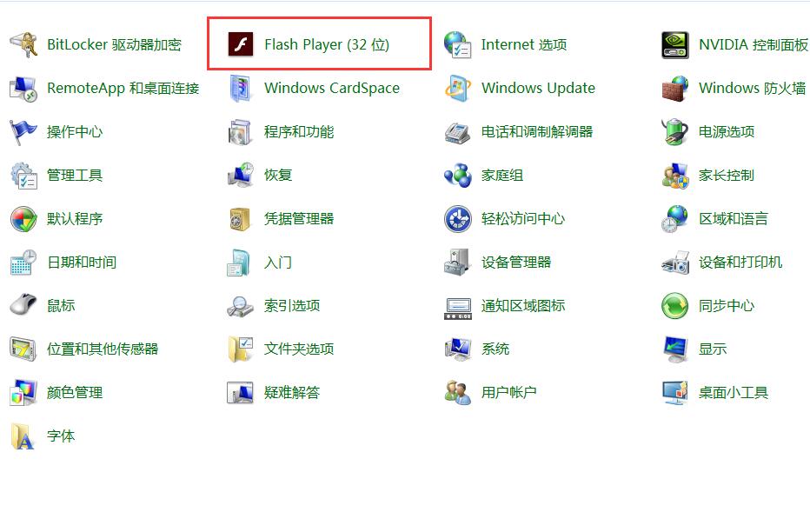Open the 日期和时间 link text

(x=82, y=263)
